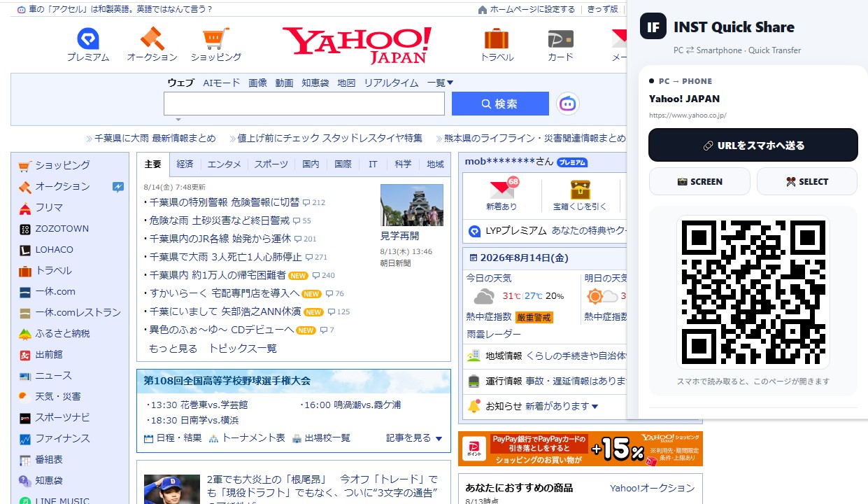Click the PayPay card +15% banner ad
868x504 pixels.
point(581,449)
